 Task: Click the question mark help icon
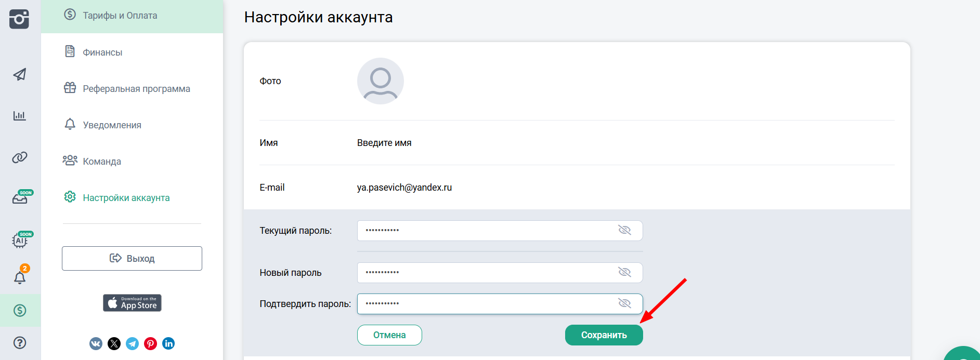point(20,343)
